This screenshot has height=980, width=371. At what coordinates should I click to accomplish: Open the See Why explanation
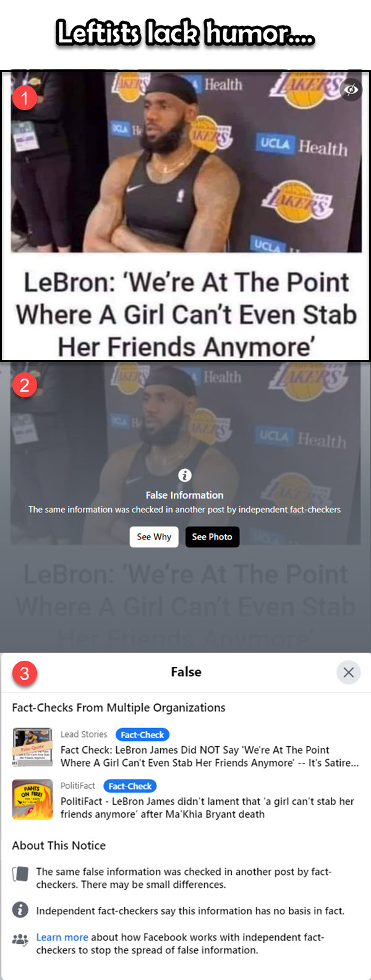pos(154,536)
